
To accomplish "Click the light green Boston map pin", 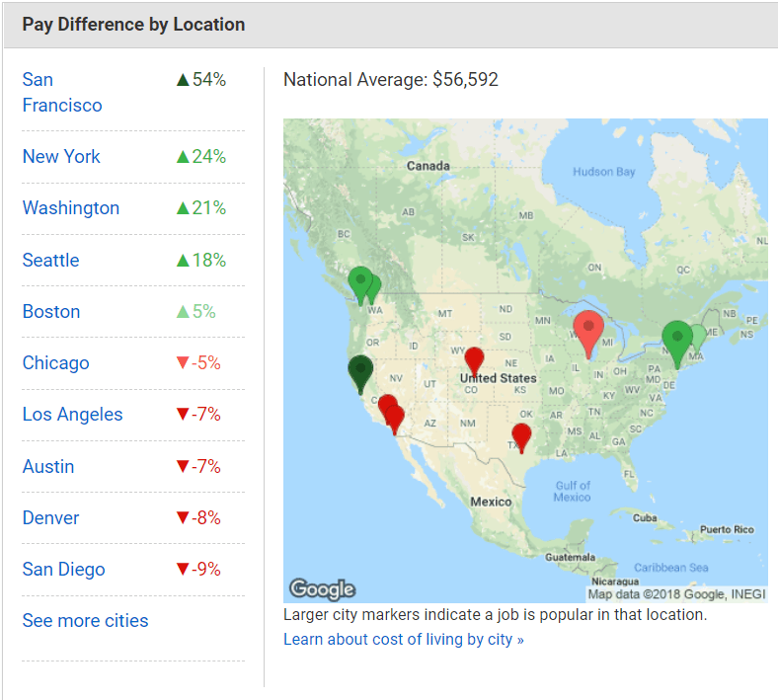I will (x=700, y=337).
